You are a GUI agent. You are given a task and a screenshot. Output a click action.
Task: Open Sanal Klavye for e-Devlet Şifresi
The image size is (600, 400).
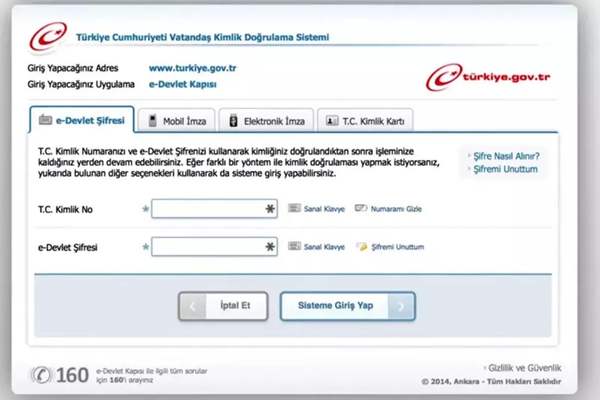coord(324,247)
